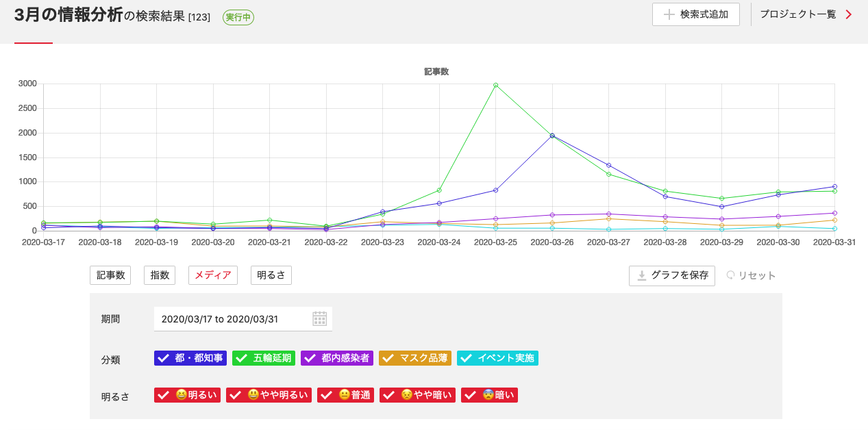Screen dimensions: 868x430
Task: Click the red chevron next to プロジェクト一覧
Action: [849, 14]
